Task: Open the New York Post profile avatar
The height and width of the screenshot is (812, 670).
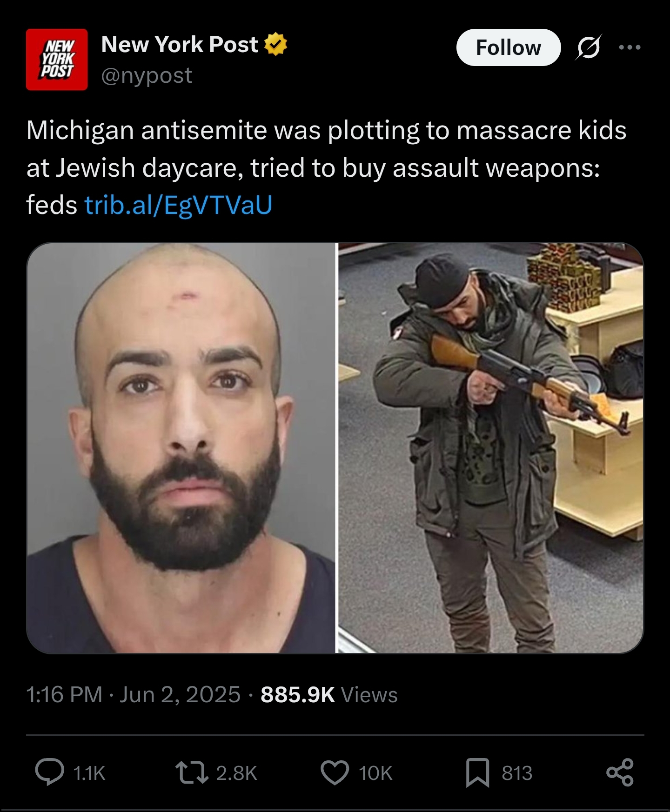Action: pyautogui.click(x=57, y=60)
